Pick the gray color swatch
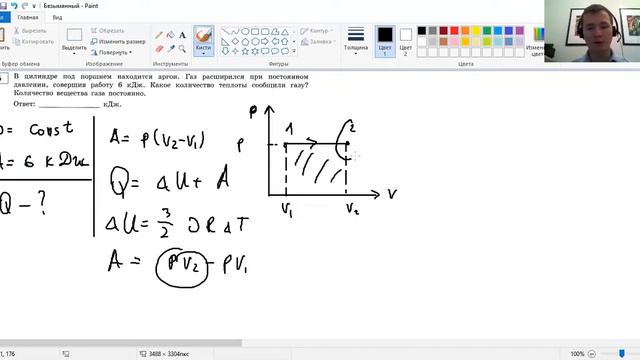 [433, 31]
